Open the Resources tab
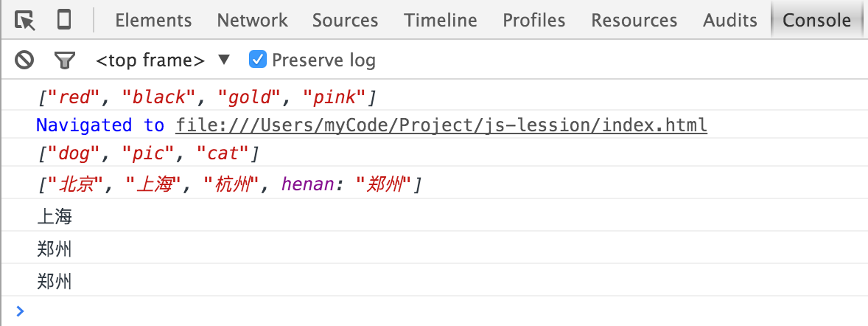The height and width of the screenshot is (326, 868). point(634,21)
